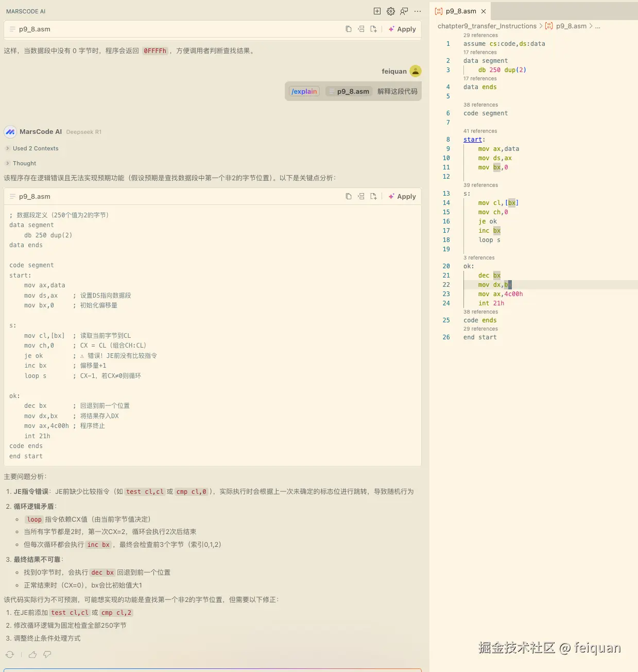Send feedback via the person icon

(x=404, y=11)
